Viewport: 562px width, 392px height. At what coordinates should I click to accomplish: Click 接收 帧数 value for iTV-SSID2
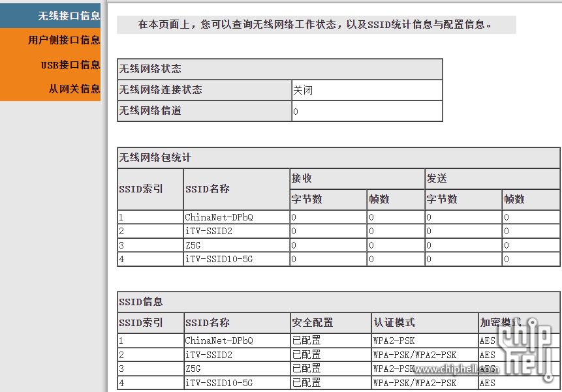pos(371,232)
